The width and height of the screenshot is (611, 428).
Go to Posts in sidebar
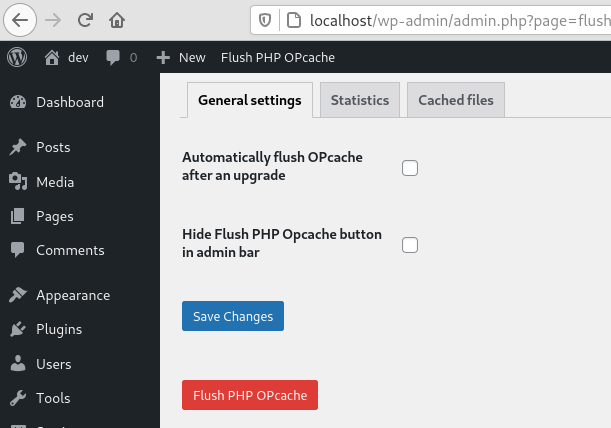[53, 147]
